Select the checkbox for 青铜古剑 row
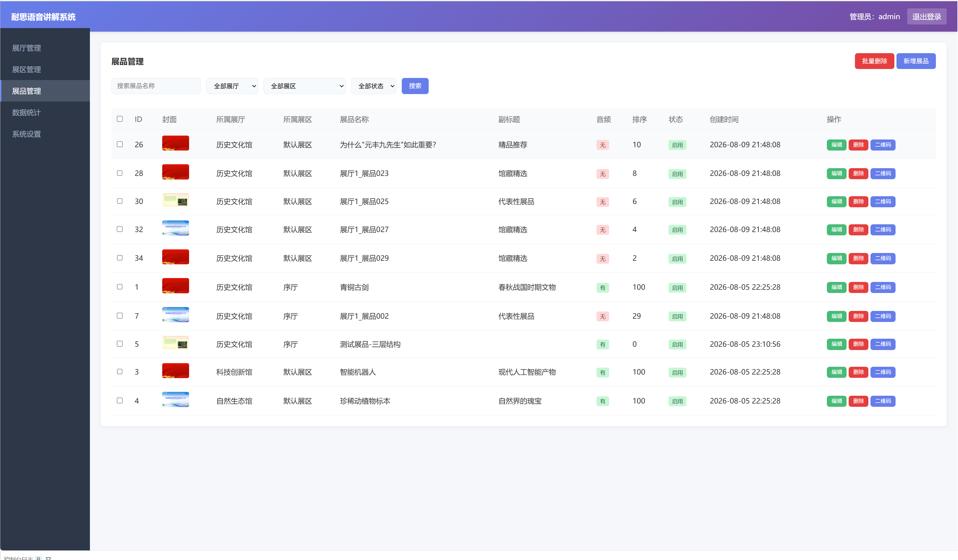Image resolution: width=958 pixels, height=560 pixels. (120, 287)
